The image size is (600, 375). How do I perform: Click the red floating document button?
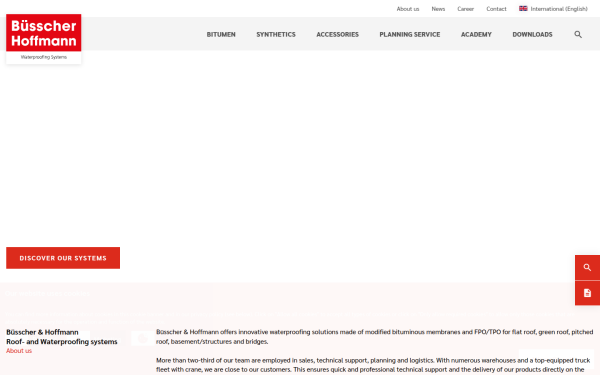pyautogui.click(x=587, y=293)
